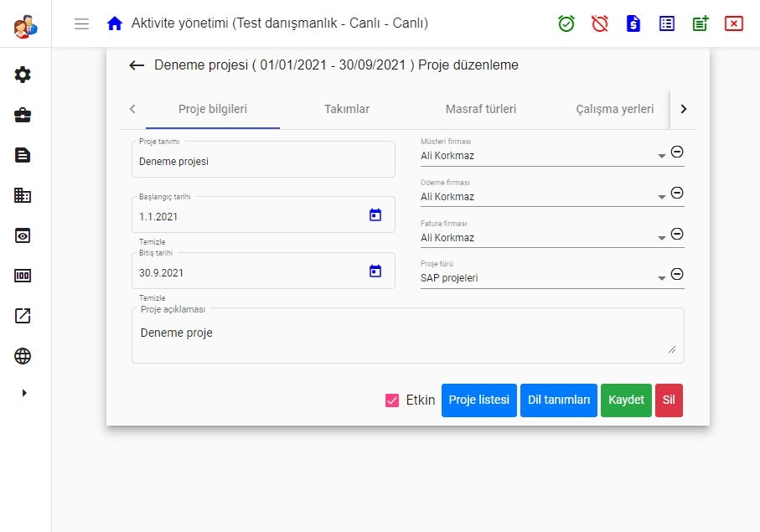Viewport: 760px width, 532px height.
Task: Expand more tabs with the right chevron
Action: click(x=683, y=109)
